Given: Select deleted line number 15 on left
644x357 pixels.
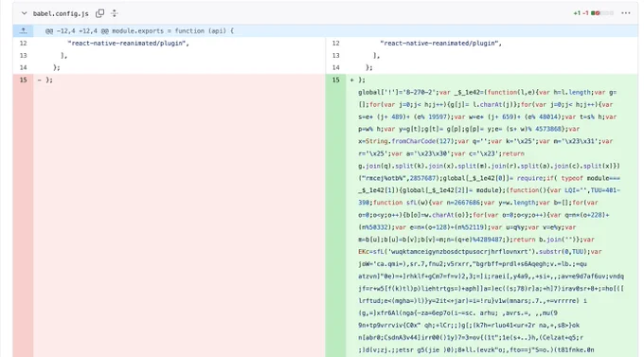Looking at the screenshot, I should (23, 80).
